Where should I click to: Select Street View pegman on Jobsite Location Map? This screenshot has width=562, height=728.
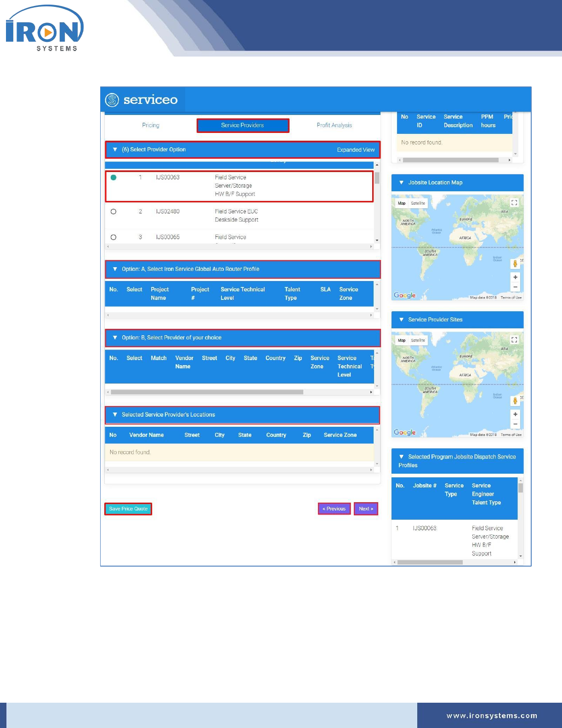(x=515, y=264)
